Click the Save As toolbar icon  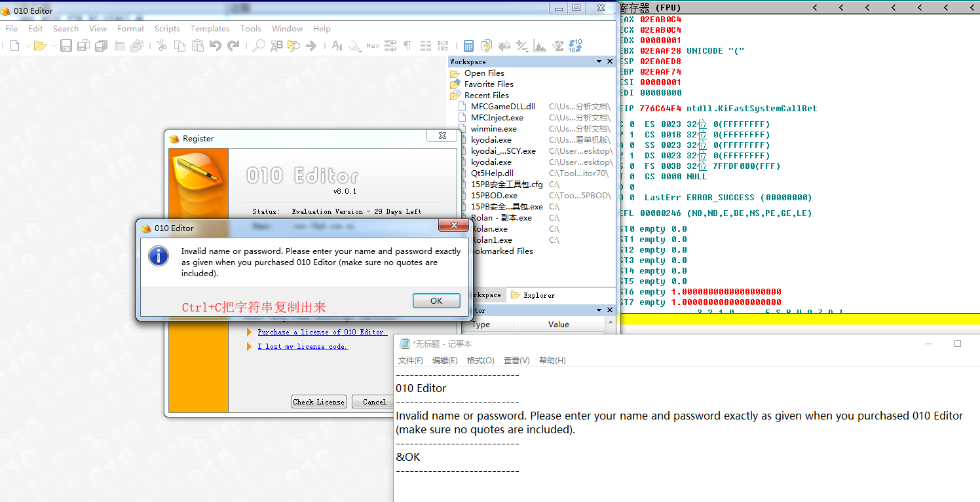[x=83, y=46]
